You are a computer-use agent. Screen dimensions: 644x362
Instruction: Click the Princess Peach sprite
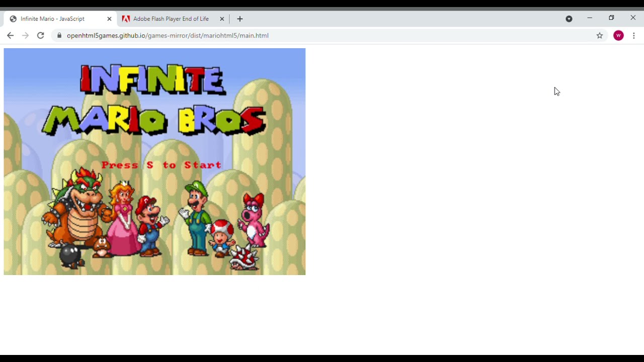123,219
